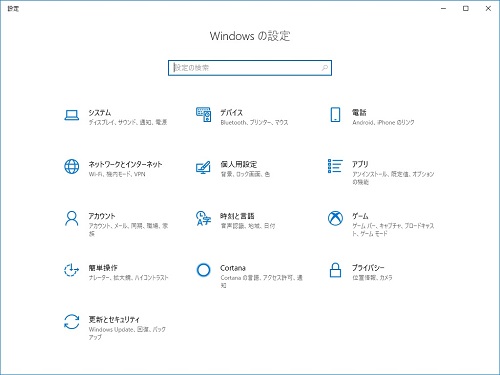Go to ネットワークとインターネット title
Viewport: 500px width, 375px height.
coord(125,164)
